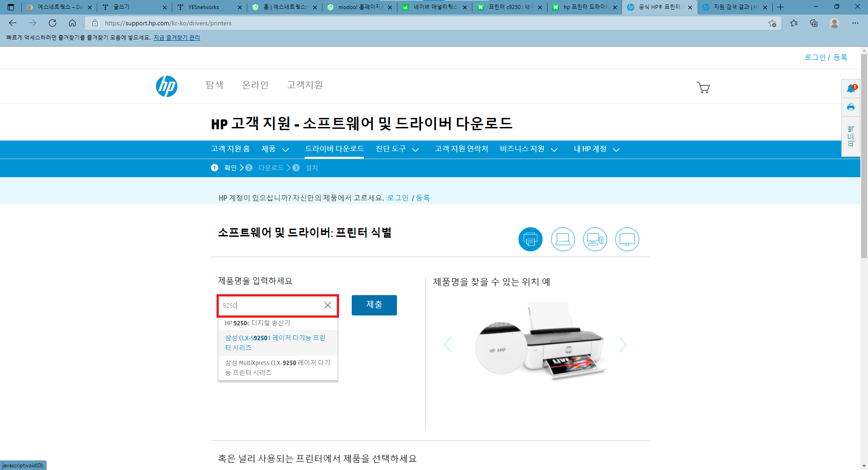Show previous printer example image
Viewport: 868px width, 470px height.
(448, 344)
